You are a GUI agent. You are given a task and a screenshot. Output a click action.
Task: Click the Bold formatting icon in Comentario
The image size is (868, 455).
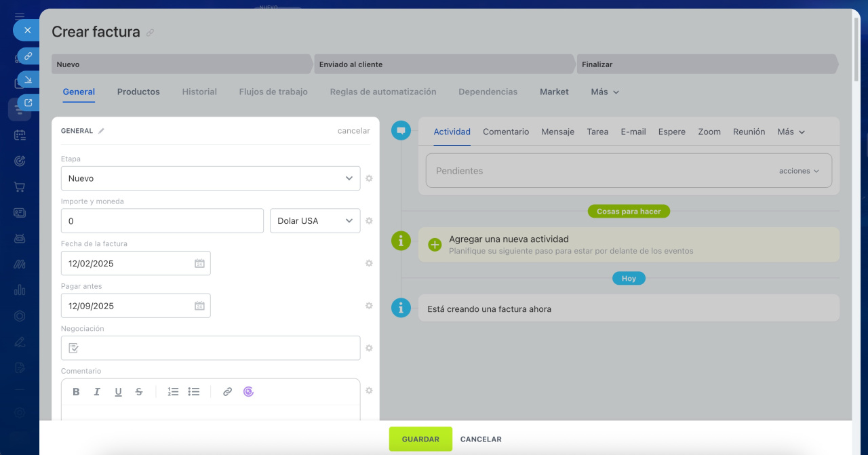pos(76,392)
